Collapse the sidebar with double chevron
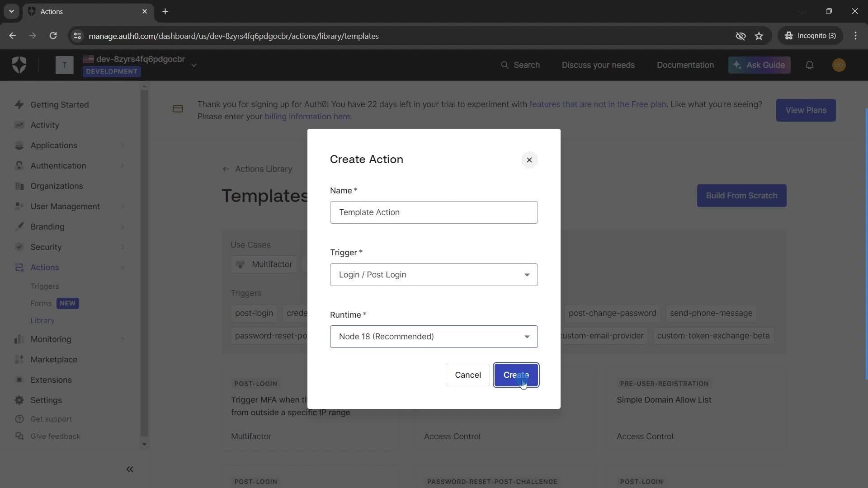 (x=130, y=469)
